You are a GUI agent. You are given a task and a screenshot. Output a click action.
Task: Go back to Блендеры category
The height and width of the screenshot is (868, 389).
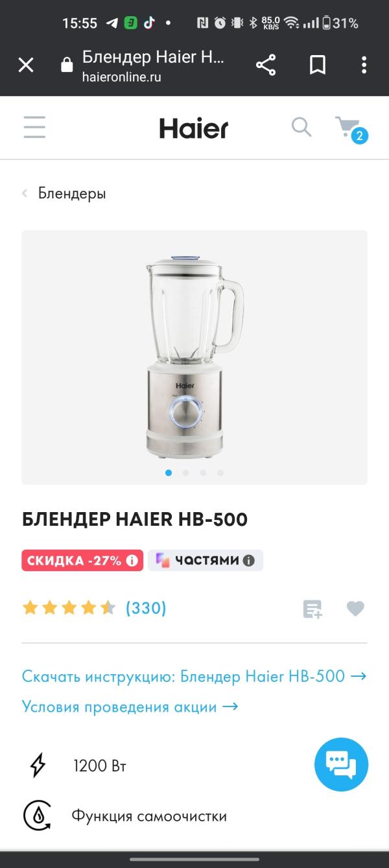64,193
